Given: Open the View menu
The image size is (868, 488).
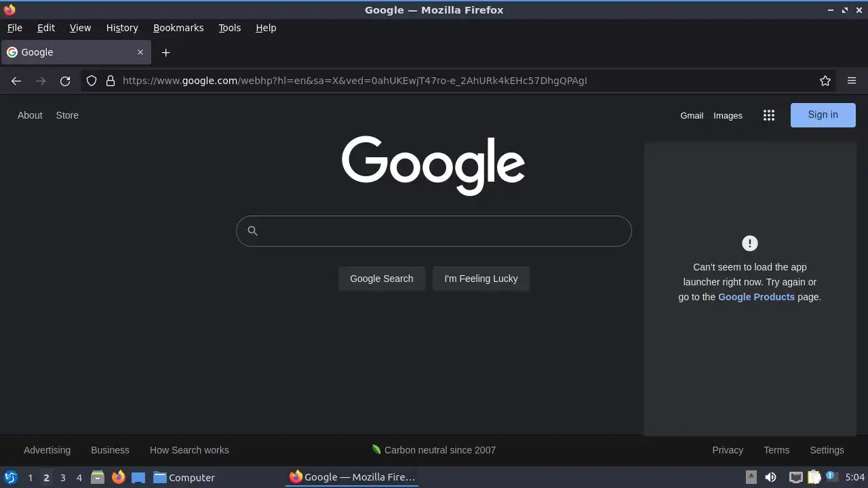Looking at the screenshot, I should (80, 28).
